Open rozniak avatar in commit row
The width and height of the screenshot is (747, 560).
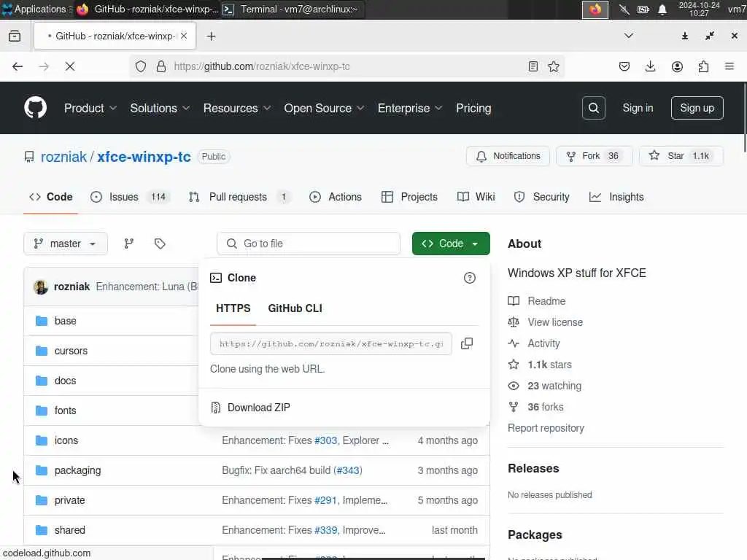[x=41, y=287]
